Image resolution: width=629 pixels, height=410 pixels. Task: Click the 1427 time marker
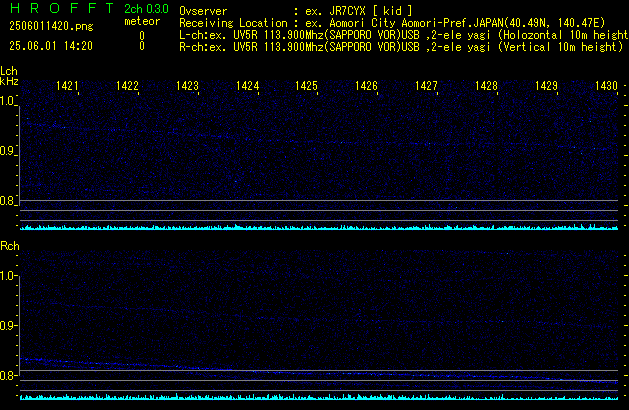click(x=426, y=86)
